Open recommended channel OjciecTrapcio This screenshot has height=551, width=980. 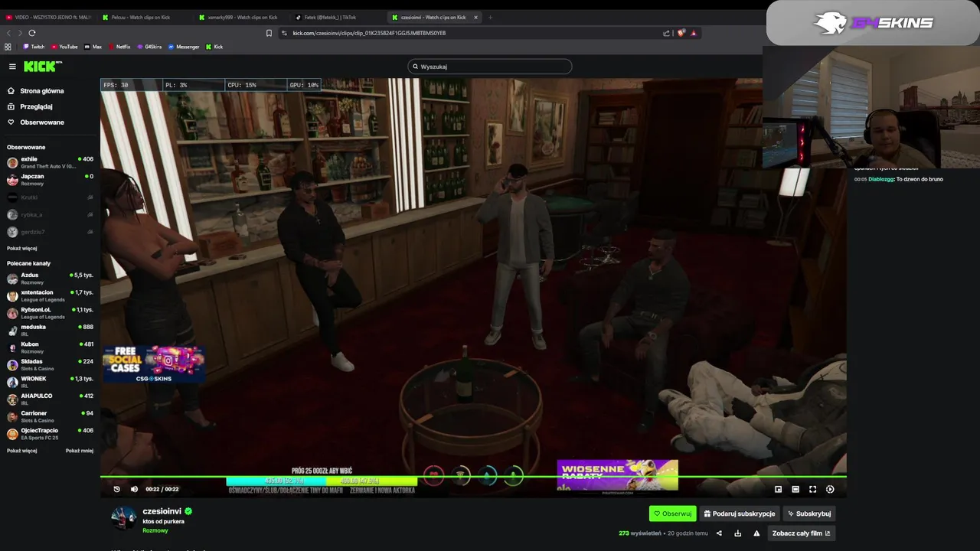50,433
